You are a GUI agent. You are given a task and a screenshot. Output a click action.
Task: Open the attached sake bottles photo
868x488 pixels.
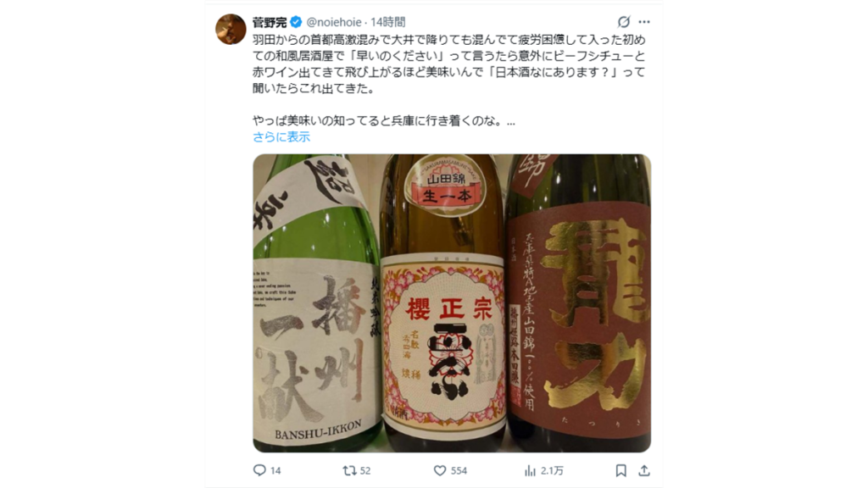[452, 303]
